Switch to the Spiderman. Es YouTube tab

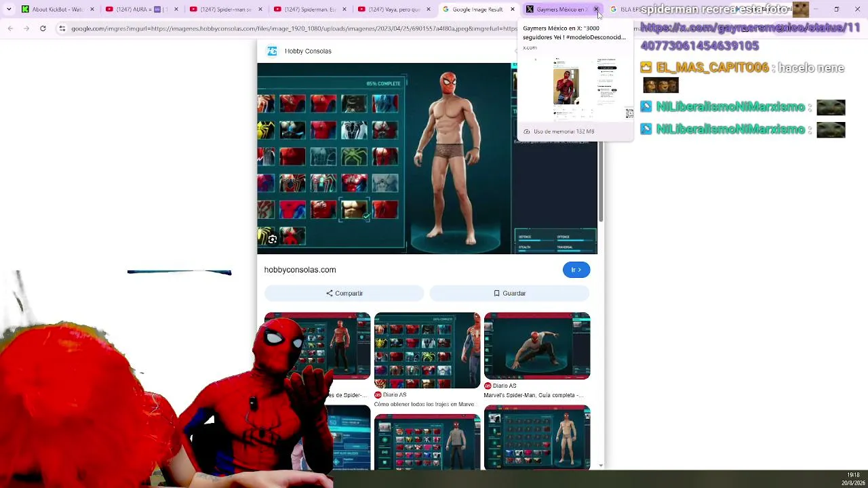coord(309,9)
